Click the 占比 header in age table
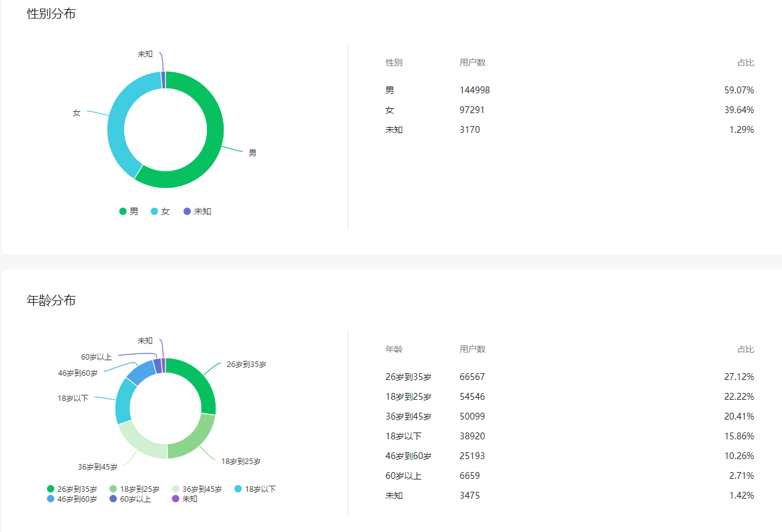782x532 pixels. tap(746, 349)
